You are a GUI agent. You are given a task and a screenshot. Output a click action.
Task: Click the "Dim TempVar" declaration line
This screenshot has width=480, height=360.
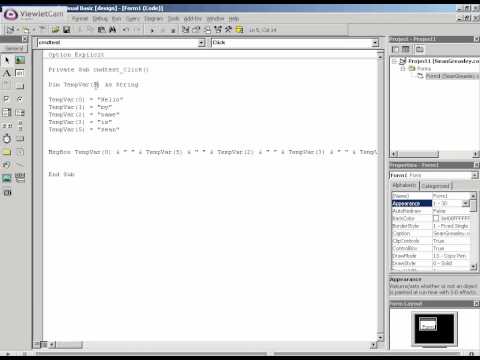(93, 85)
